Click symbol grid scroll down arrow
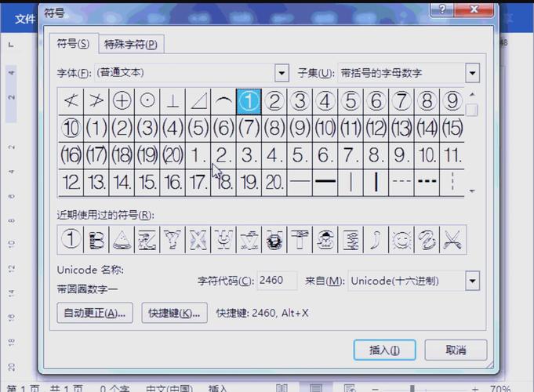 pyautogui.click(x=472, y=191)
